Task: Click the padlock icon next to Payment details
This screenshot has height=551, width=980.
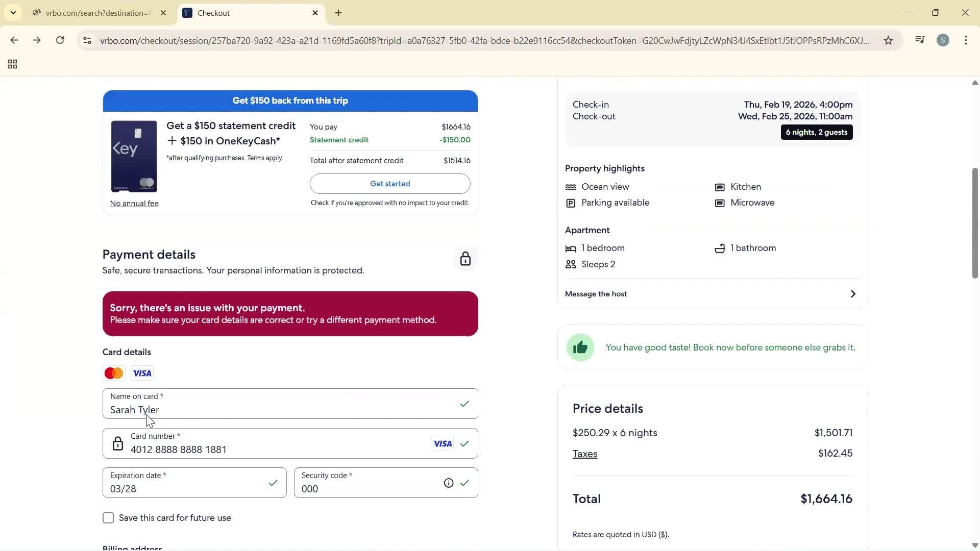Action: click(465, 259)
